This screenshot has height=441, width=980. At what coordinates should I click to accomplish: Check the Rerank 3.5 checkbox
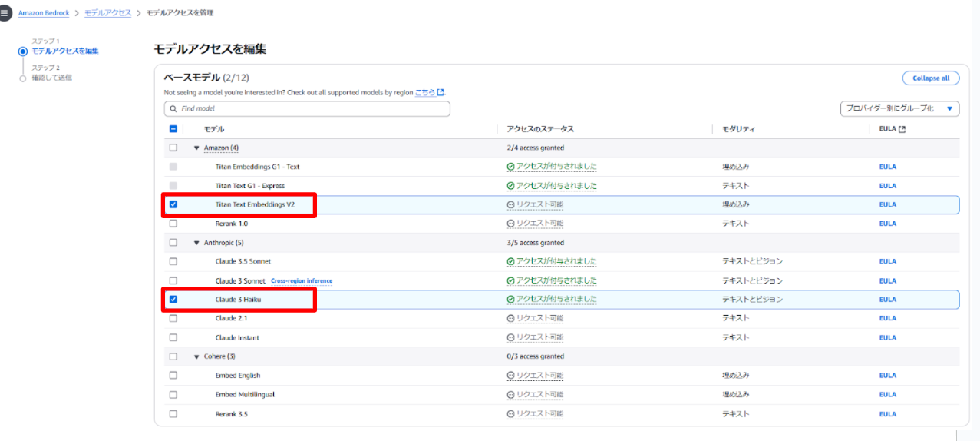173,413
